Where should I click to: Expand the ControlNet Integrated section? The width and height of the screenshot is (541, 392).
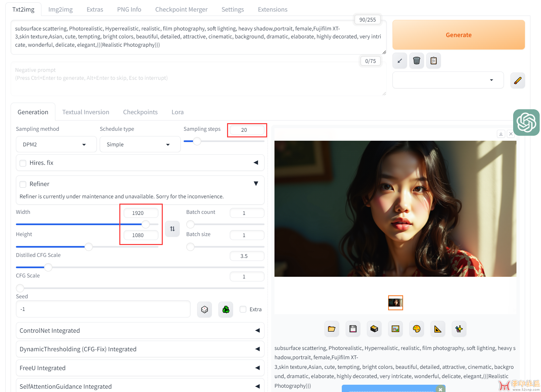(140, 330)
